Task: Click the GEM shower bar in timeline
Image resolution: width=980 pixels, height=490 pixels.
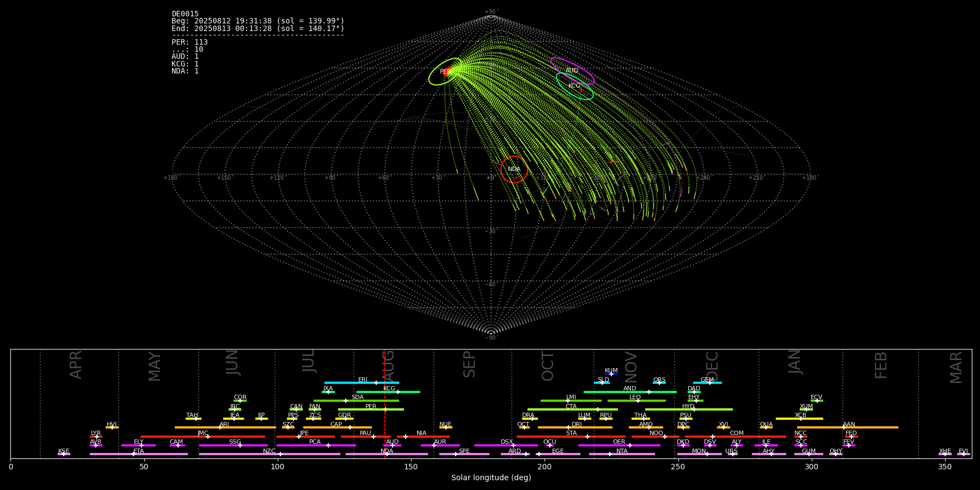Action: pyautogui.click(x=707, y=383)
